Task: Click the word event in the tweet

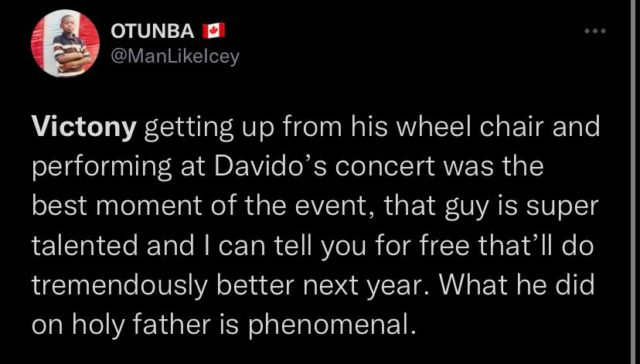Action: point(342,208)
